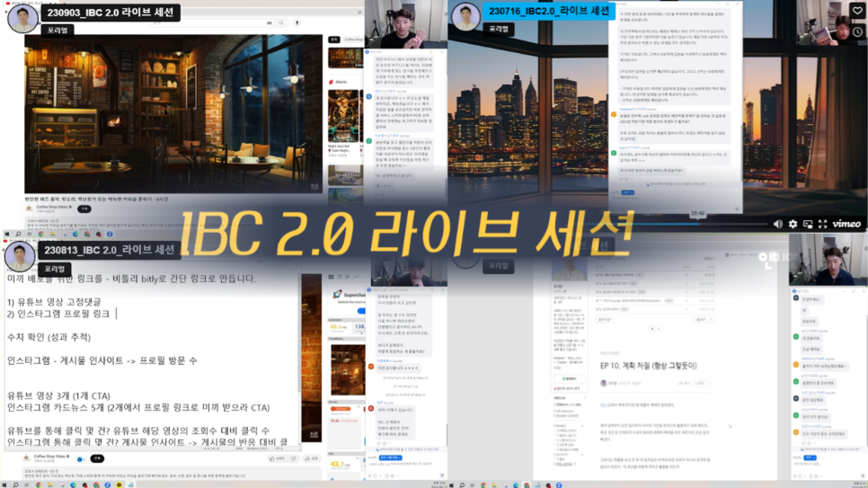Click the dislike thumbs-down in 230813 YouTube page

pos(294,458)
